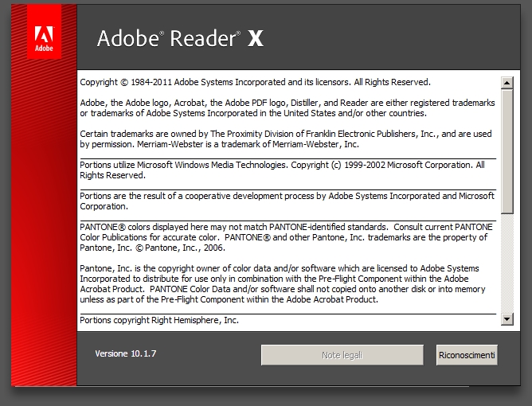Click the 'Pantone, Inc. is the copyright owner' paragraph
Screen dimensions: 532x406
[283, 284]
